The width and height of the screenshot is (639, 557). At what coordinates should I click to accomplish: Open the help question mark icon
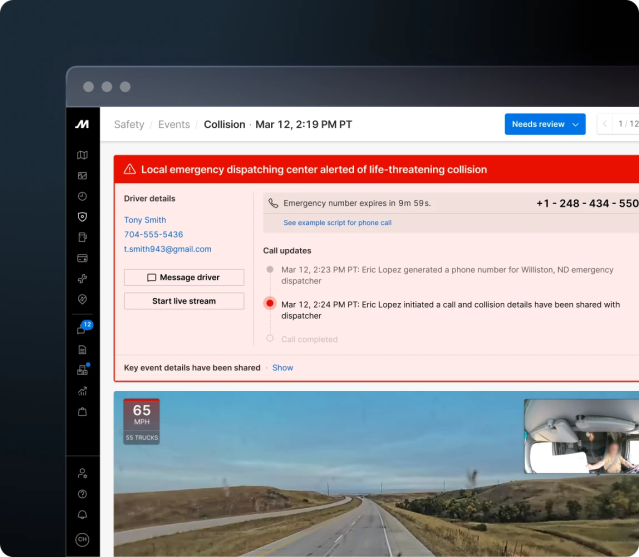(82, 494)
